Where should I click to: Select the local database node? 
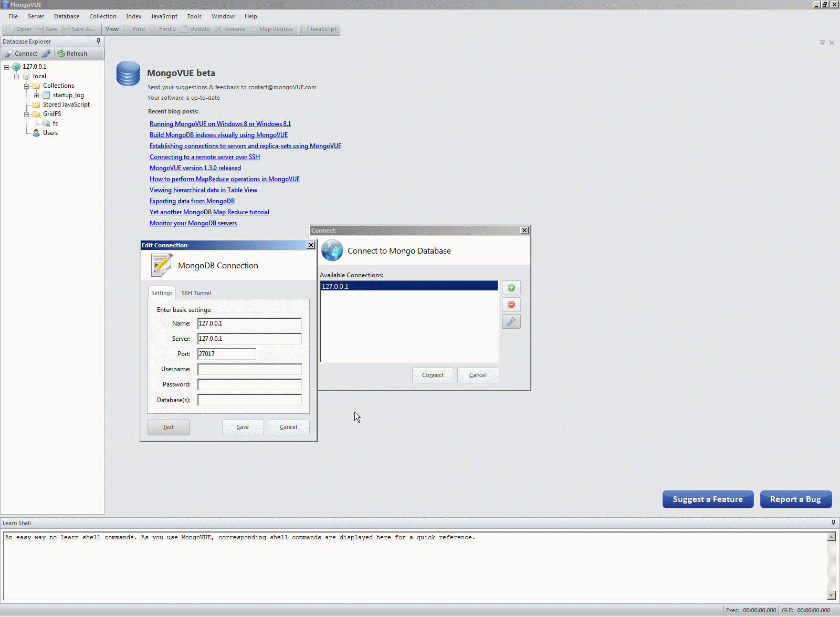[39, 76]
